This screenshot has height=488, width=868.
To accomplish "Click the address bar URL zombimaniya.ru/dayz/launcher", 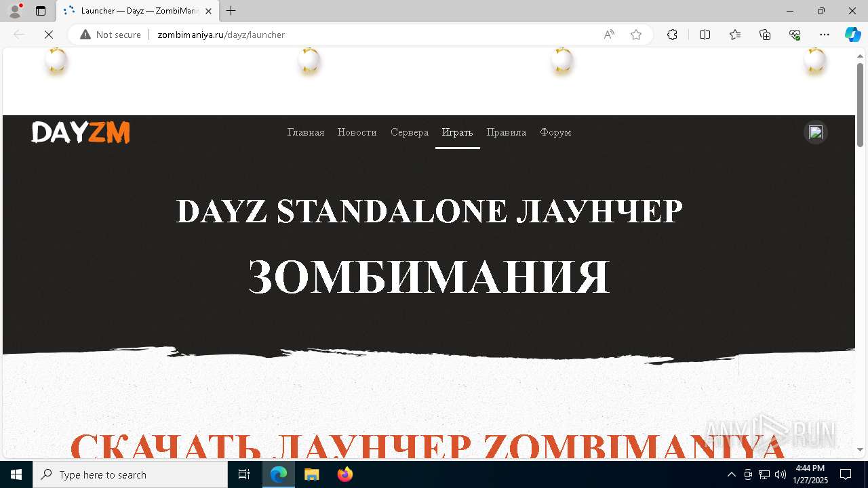I will 221,35.
